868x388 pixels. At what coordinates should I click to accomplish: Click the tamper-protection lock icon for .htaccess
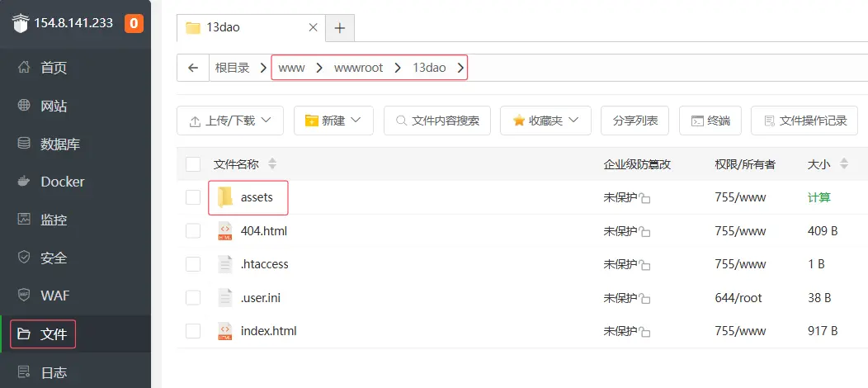645,265
